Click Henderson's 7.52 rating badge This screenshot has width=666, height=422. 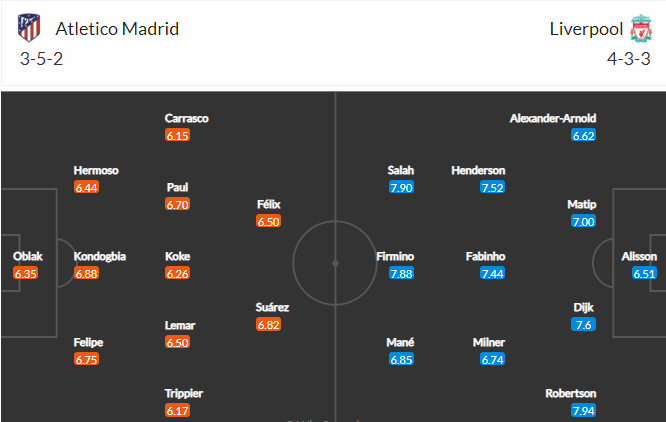click(492, 187)
